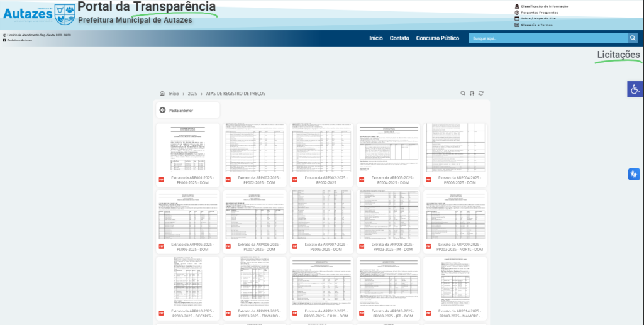Open the file list filter settings icon
Image resolution: width=644 pixels, height=325 pixels.
(472, 93)
